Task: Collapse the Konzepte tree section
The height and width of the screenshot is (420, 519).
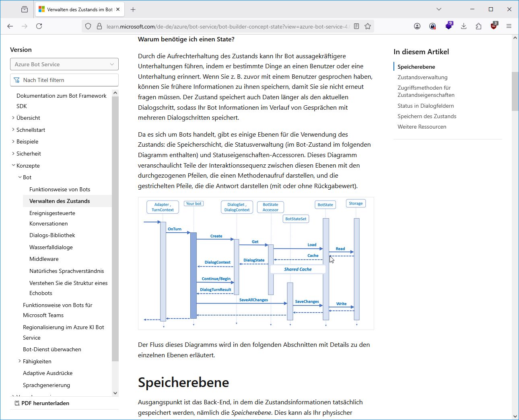Action: 13,166
